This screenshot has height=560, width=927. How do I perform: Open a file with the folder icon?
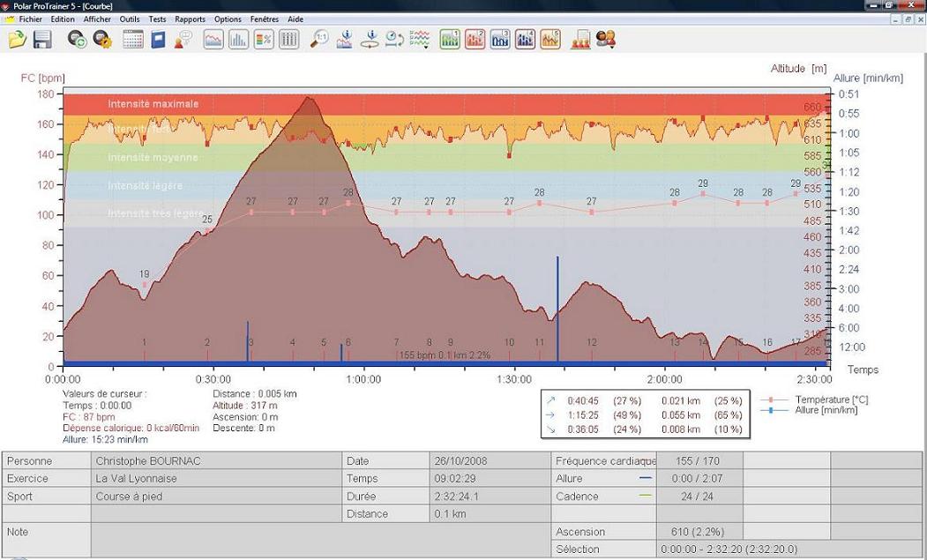(17, 40)
